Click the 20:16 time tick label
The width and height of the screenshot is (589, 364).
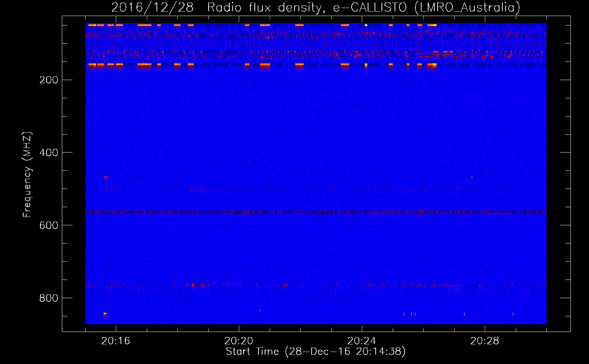(116, 341)
